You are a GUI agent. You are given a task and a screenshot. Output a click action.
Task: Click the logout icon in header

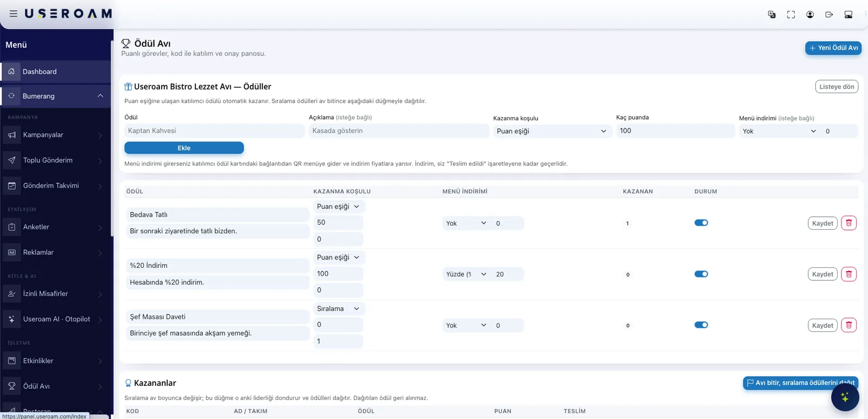[x=829, y=15]
